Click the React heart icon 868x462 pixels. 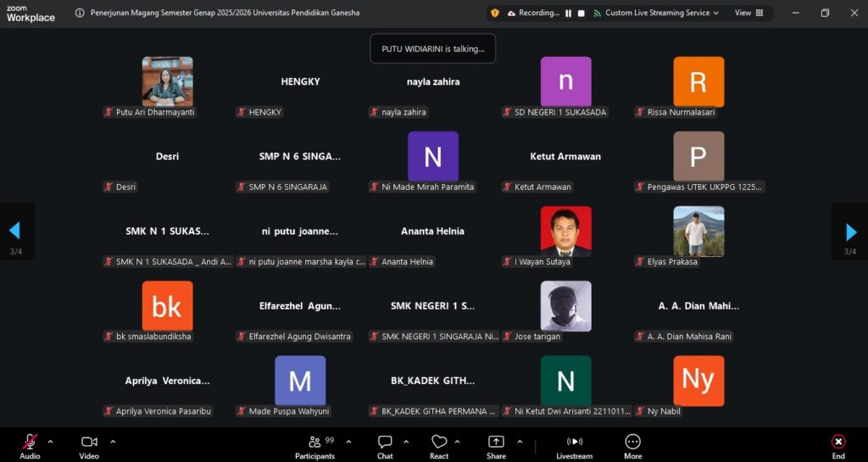pyautogui.click(x=439, y=442)
